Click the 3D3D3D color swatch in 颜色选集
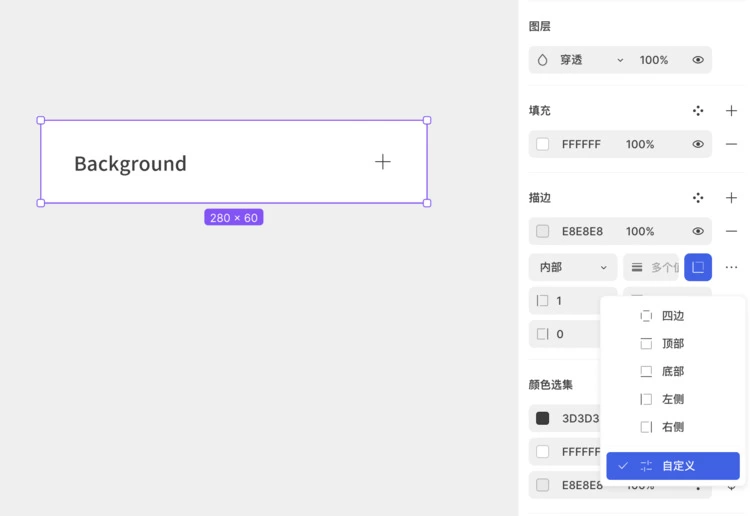Screen dimensions: 750x516 [543, 418]
